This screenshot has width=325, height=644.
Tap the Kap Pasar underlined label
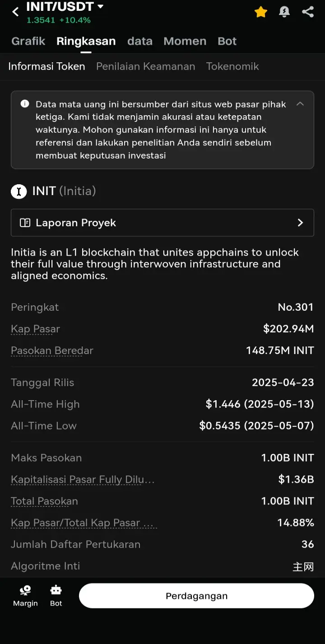click(x=35, y=329)
